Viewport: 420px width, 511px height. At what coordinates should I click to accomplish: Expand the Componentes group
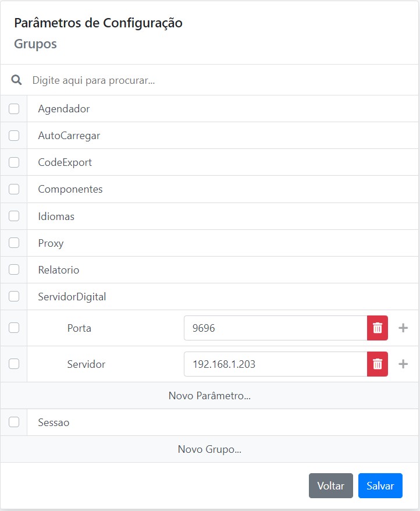tap(70, 189)
